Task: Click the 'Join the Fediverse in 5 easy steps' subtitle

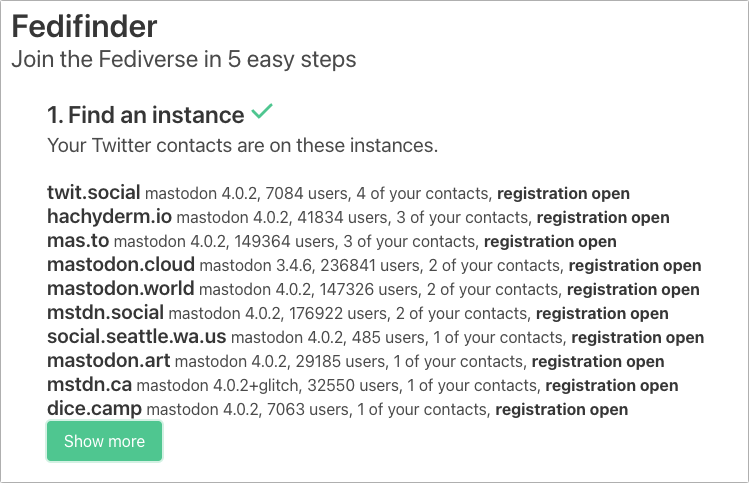Action: 183,59
